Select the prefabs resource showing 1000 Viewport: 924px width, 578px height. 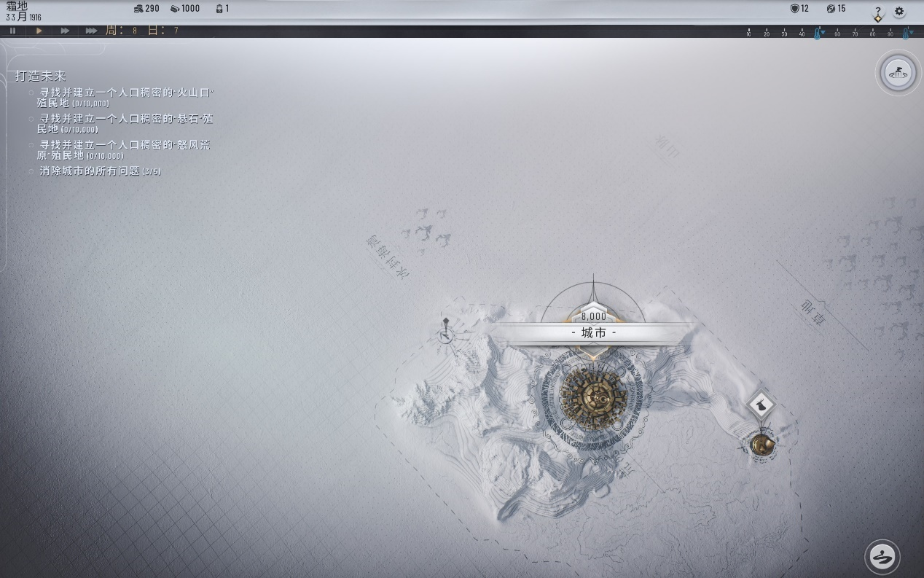[x=185, y=9]
